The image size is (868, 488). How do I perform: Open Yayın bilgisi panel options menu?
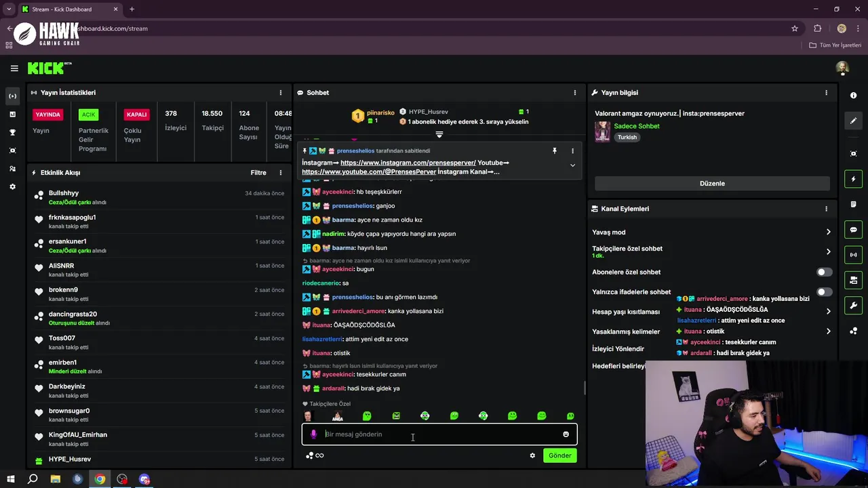826,93
